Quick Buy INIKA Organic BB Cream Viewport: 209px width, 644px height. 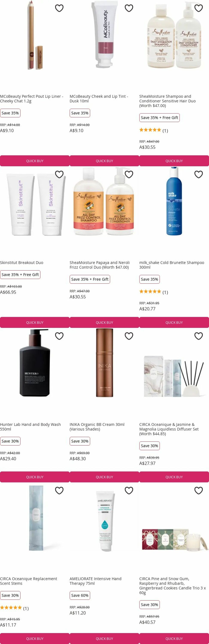pos(104,477)
